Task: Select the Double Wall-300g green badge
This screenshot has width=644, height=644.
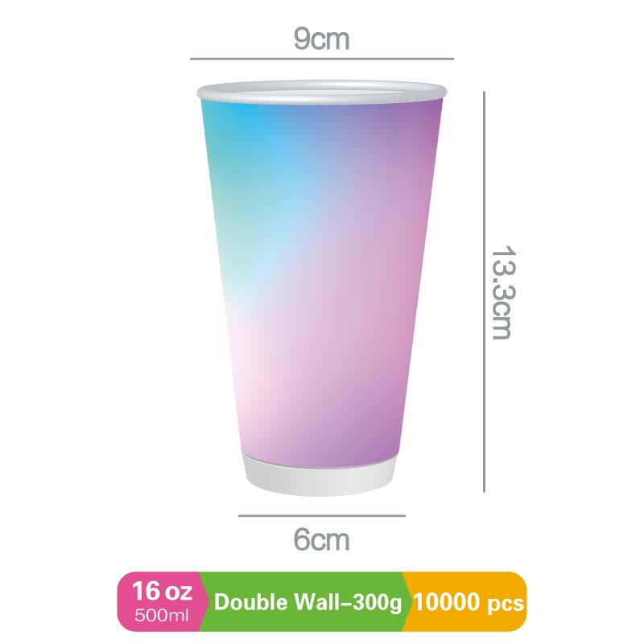Action: coord(308,601)
